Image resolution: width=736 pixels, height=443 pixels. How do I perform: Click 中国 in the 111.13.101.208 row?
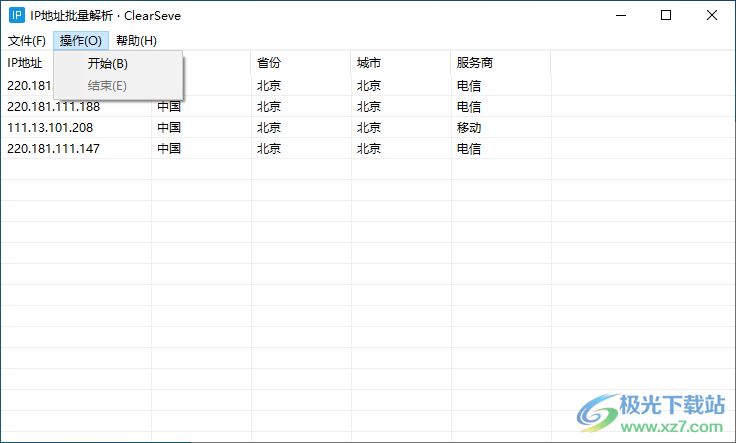[x=169, y=128]
